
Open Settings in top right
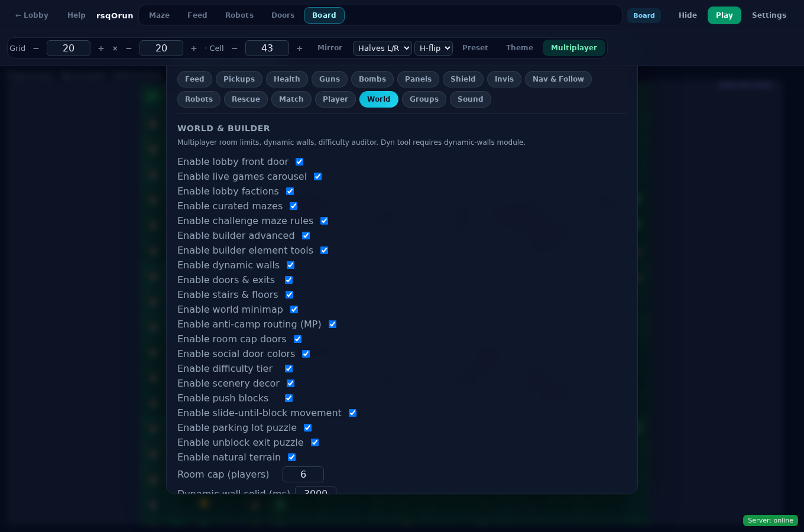pyautogui.click(x=769, y=15)
